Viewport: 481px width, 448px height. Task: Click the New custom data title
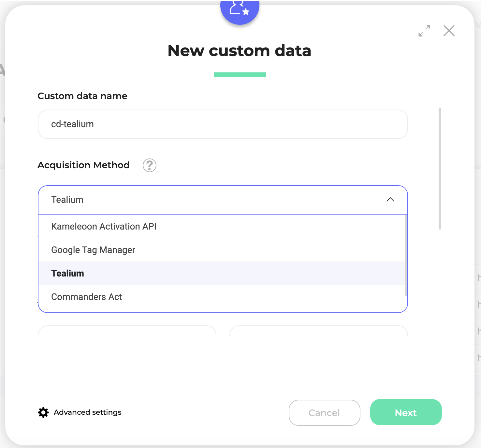click(x=240, y=51)
